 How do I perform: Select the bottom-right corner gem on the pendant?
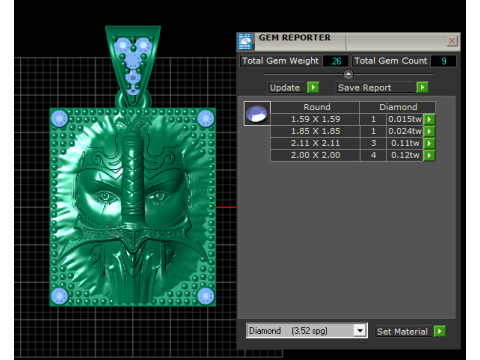pos(205,296)
